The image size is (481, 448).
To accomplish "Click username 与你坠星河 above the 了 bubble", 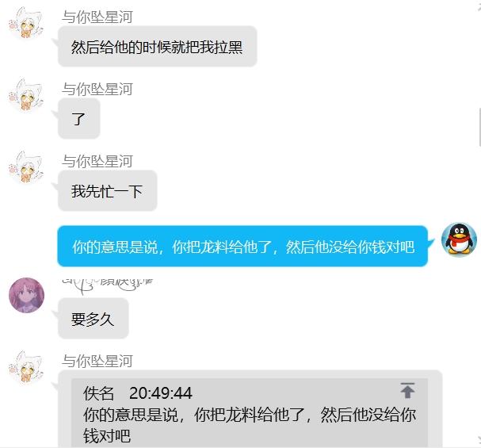I will [x=97, y=90].
